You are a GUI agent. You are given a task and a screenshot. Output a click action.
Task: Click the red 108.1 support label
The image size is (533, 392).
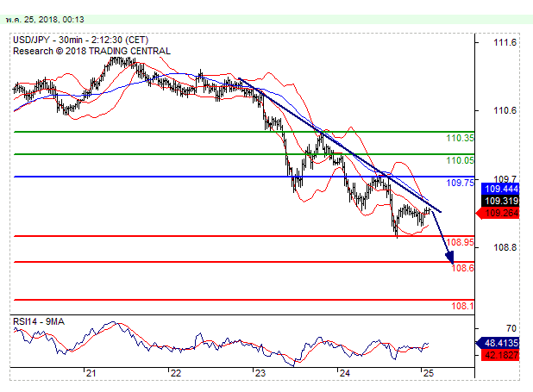point(462,306)
